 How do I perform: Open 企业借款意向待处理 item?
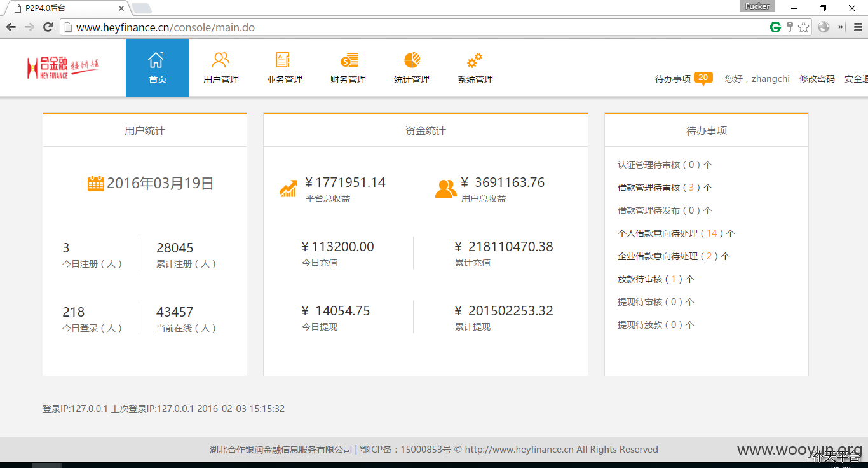click(x=674, y=256)
